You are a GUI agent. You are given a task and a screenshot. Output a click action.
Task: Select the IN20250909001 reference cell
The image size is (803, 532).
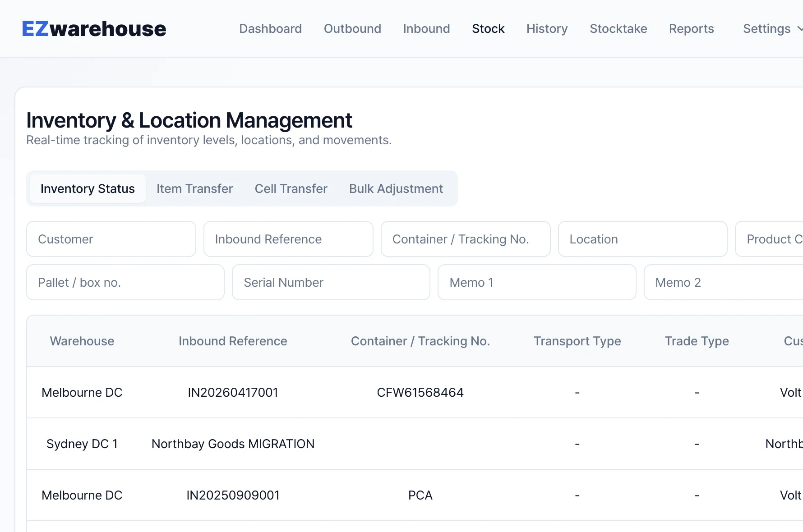(233, 495)
